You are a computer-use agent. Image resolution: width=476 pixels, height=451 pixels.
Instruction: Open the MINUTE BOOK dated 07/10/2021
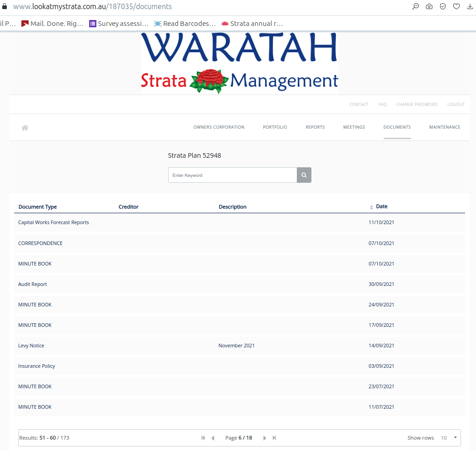[240, 264]
